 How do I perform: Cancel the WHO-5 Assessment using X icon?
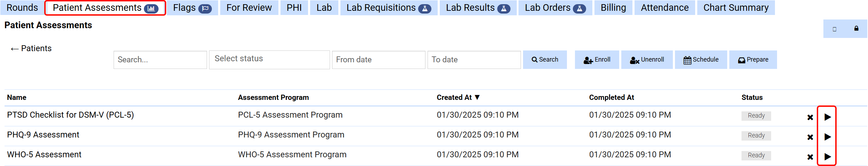[810, 157]
